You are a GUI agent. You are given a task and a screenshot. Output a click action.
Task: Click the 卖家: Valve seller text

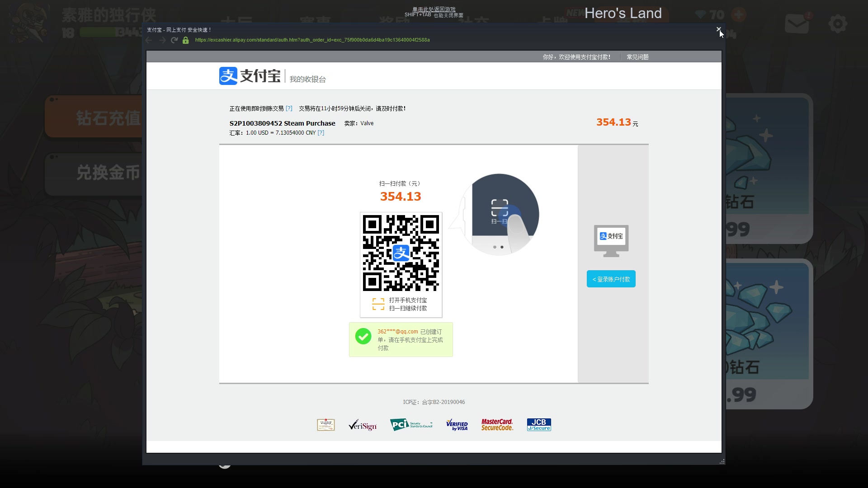click(x=359, y=123)
